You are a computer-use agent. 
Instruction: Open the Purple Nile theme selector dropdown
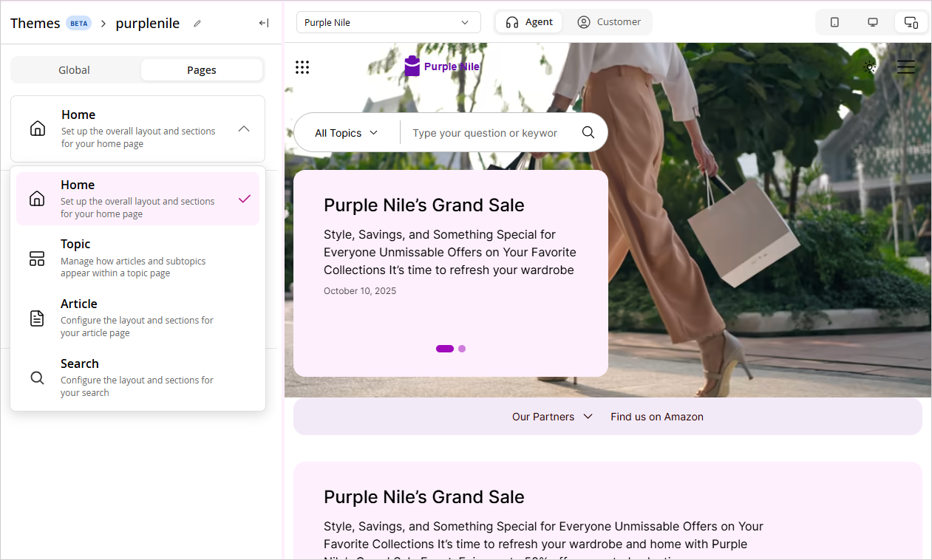pyautogui.click(x=388, y=22)
